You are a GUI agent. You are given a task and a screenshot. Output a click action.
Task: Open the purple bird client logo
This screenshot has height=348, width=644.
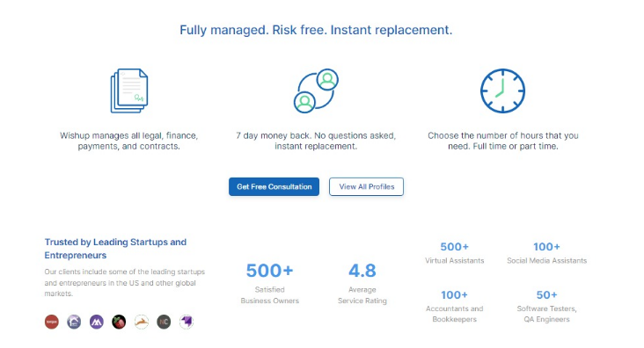[x=187, y=322]
